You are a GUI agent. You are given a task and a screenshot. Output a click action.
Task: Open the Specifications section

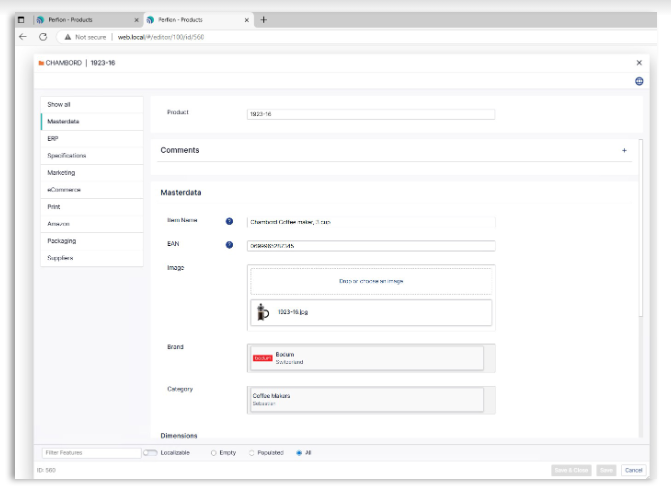click(x=92, y=156)
